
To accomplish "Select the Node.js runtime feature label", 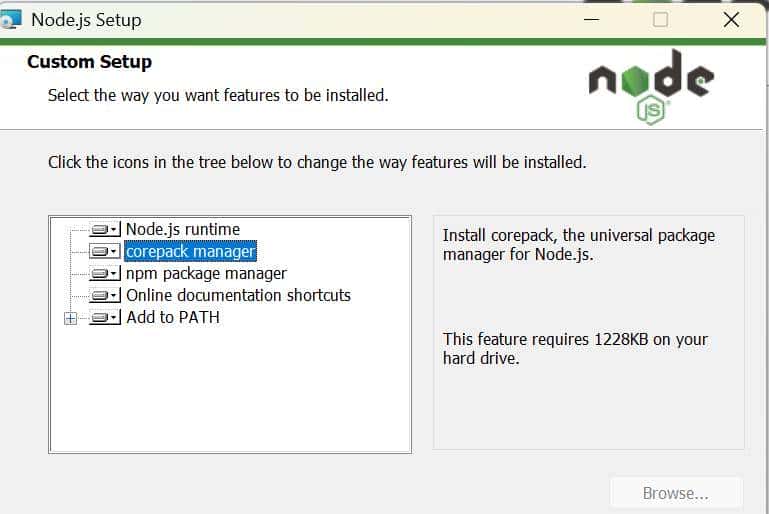I will 182,229.
